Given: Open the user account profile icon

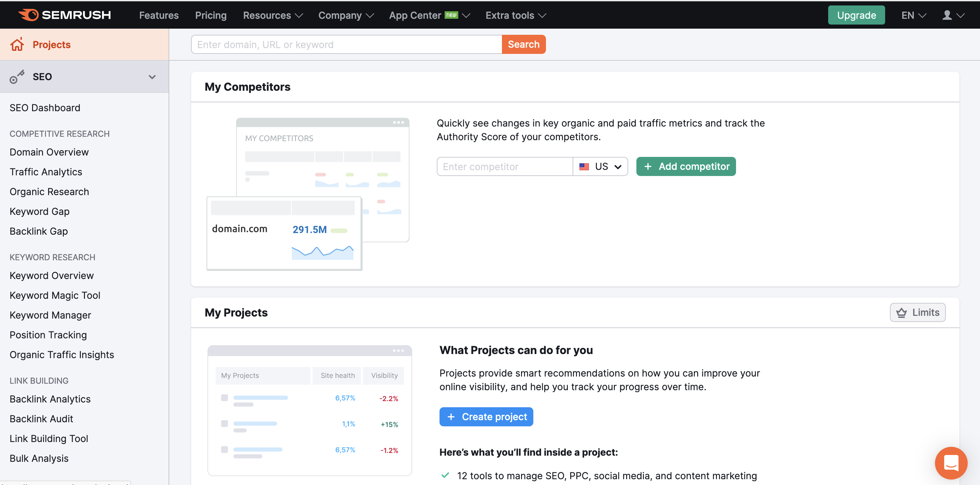Looking at the screenshot, I should point(947,15).
